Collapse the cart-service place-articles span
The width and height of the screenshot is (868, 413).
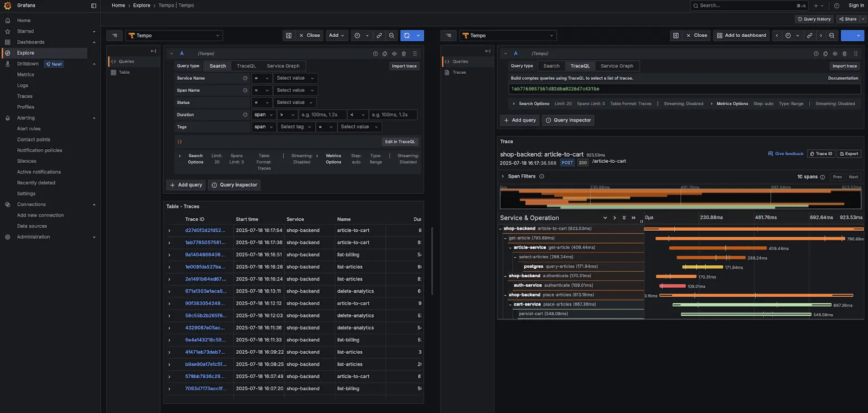tap(510, 305)
